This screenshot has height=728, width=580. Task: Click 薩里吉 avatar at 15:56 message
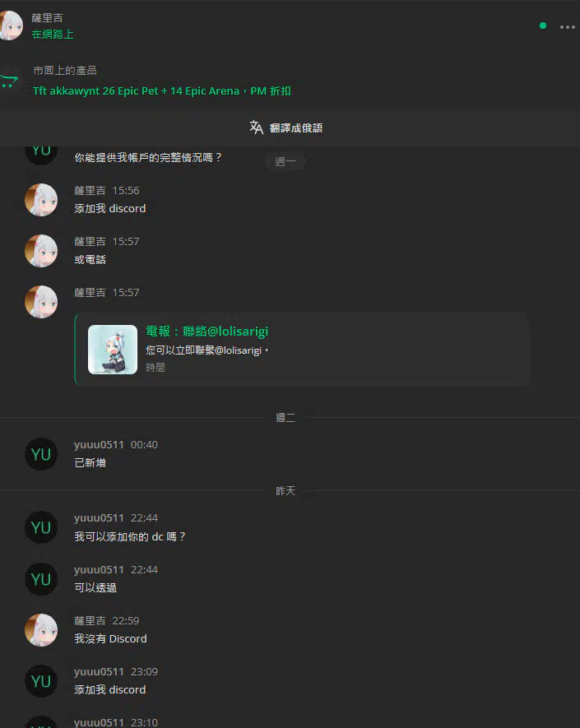point(41,200)
